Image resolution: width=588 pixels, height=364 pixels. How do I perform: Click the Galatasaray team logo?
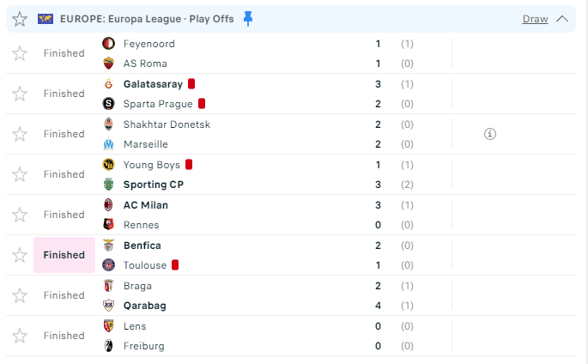coord(108,84)
